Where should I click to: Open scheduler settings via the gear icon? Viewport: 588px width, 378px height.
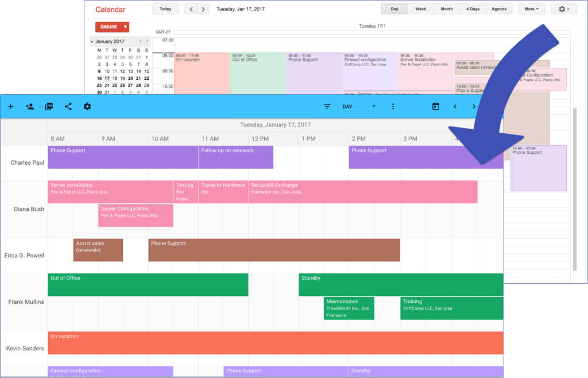coord(87,106)
